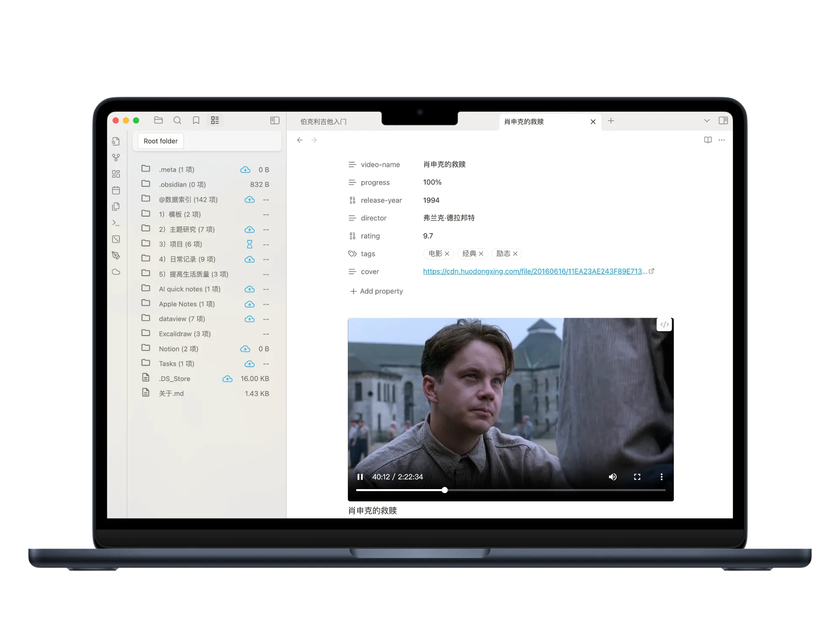Viewport: 840px width, 630px height.
Task: Remove the 励志 tag
Action: [x=515, y=254]
